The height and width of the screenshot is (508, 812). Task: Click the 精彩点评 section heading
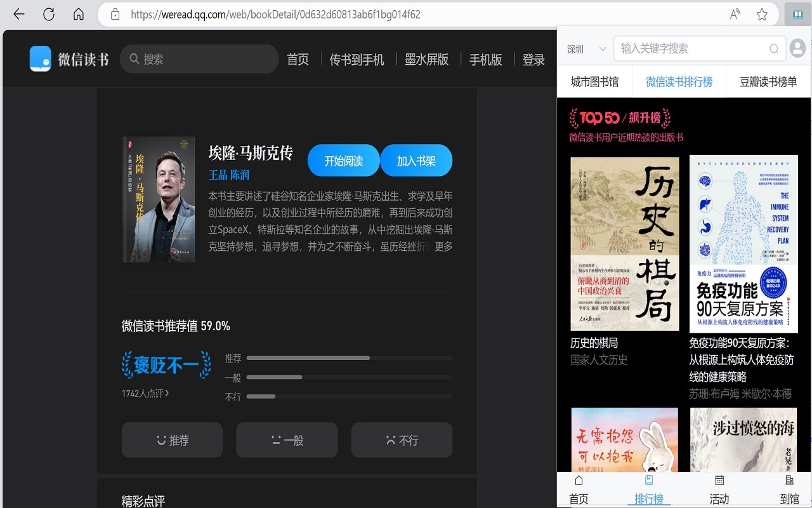(143, 501)
